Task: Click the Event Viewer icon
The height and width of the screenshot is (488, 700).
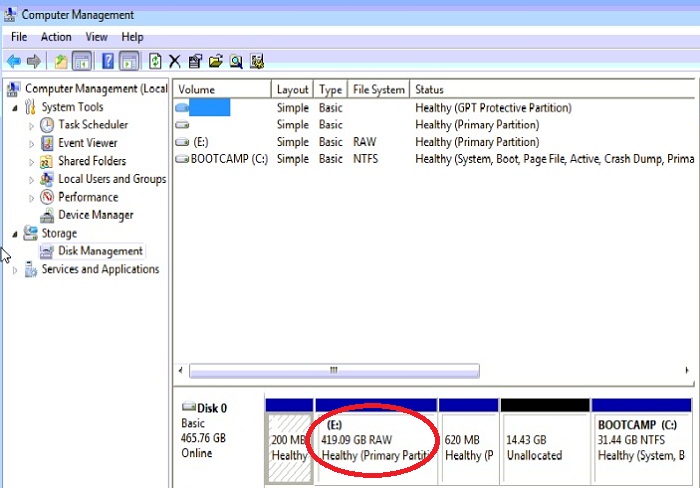Action: click(x=47, y=143)
